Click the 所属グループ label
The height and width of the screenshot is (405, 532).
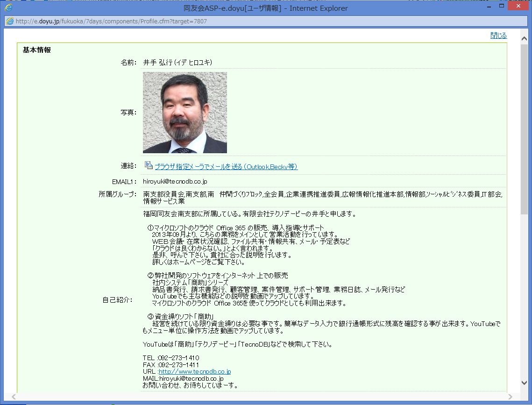[117, 194]
